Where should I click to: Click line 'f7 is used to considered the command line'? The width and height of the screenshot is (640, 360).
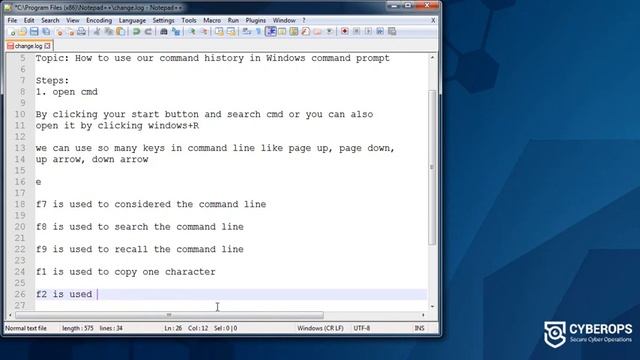[x=151, y=204]
